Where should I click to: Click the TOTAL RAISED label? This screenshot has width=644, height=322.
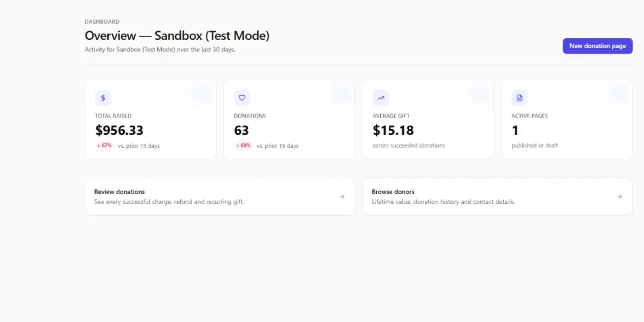[113, 116]
